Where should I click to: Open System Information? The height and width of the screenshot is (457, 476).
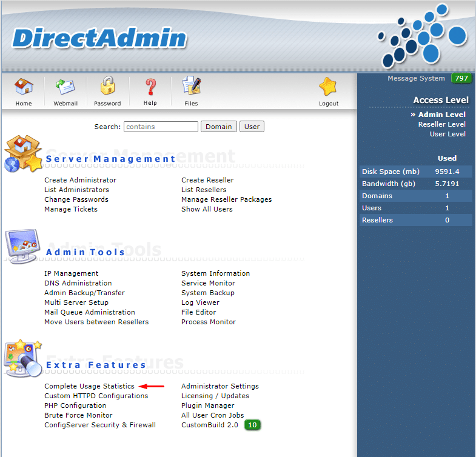coord(215,273)
